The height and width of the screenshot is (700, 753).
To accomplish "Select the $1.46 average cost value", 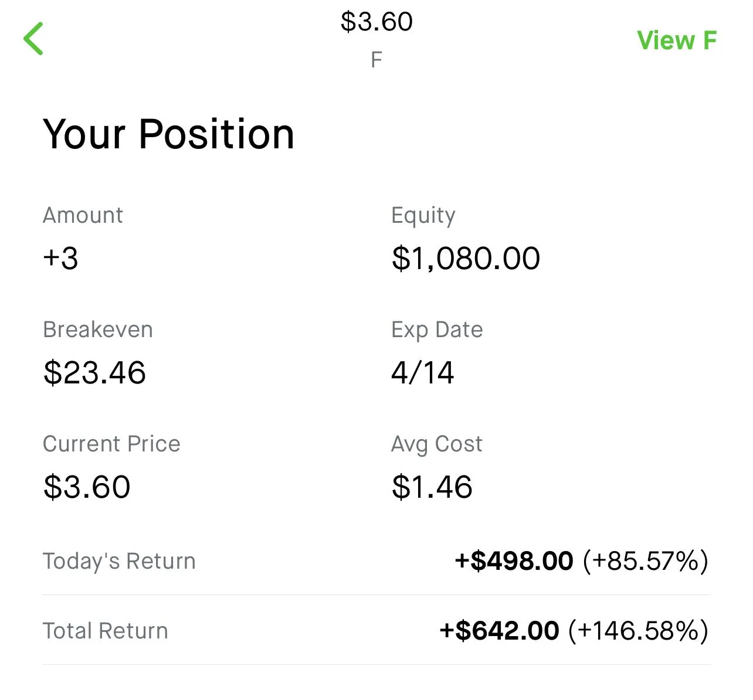I will 432,487.
